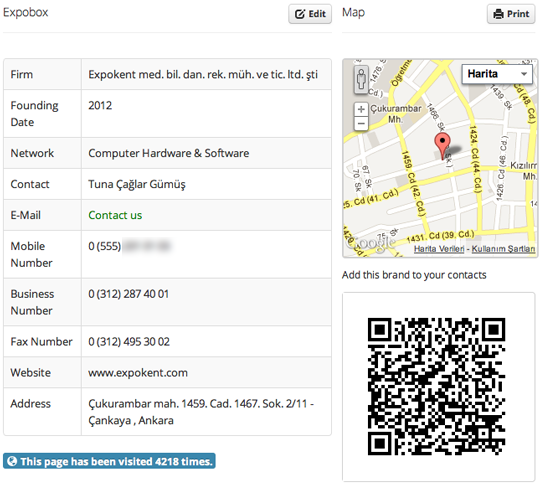This screenshot has width=540, height=485.
Task: Zoom in with the map plus button
Action: [x=361, y=110]
